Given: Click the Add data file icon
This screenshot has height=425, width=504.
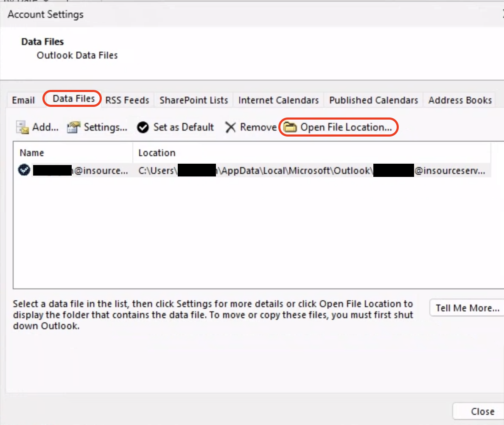Looking at the screenshot, I should point(22,128).
